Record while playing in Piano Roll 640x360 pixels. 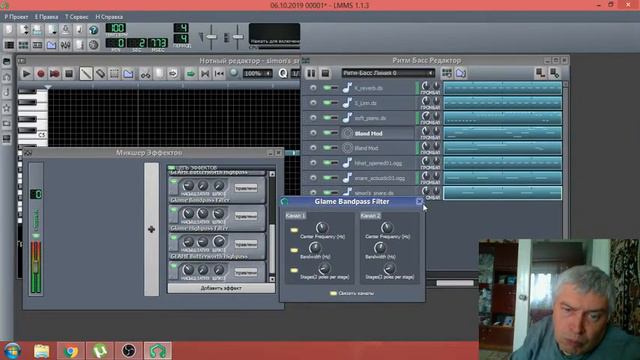[54, 74]
